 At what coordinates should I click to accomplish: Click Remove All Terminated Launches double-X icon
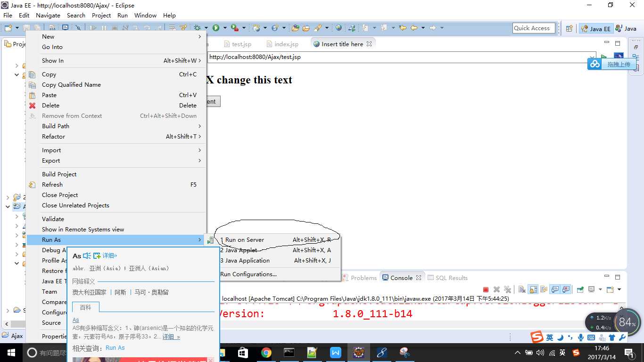pos(507,289)
